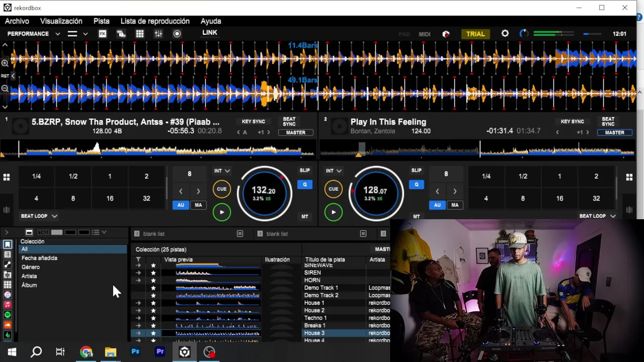
Task: Toggle KEY SYNC on deck 1
Action: click(x=254, y=122)
